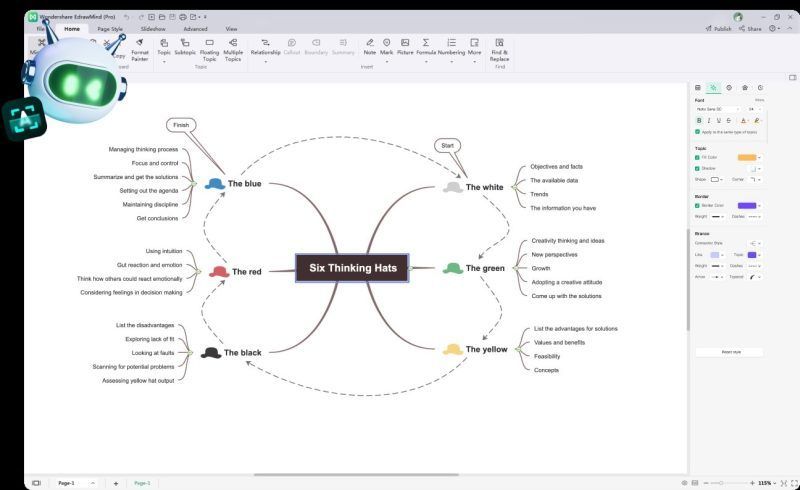Insert a Formula
The image size is (800, 490).
coord(426,49)
